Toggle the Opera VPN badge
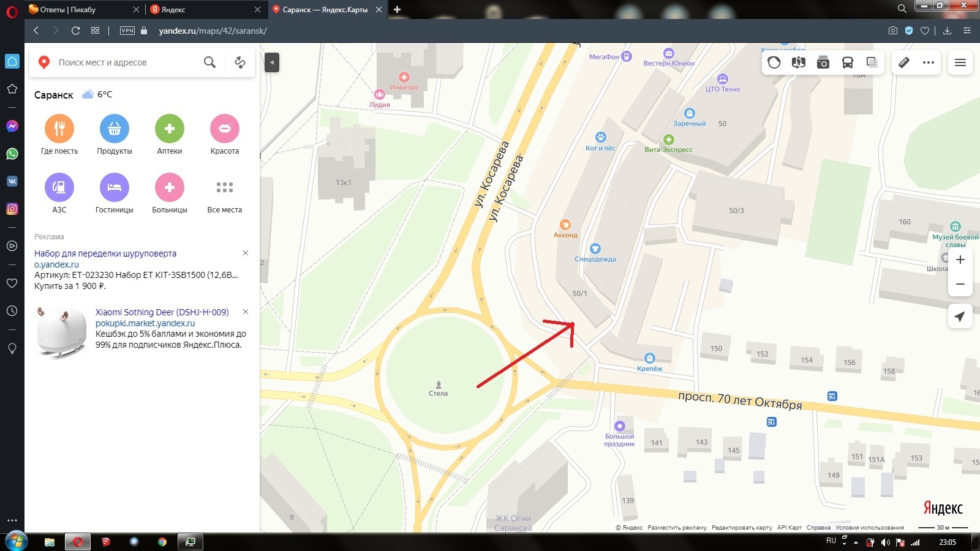This screenshot has width=980, height=551. point(127,31)
